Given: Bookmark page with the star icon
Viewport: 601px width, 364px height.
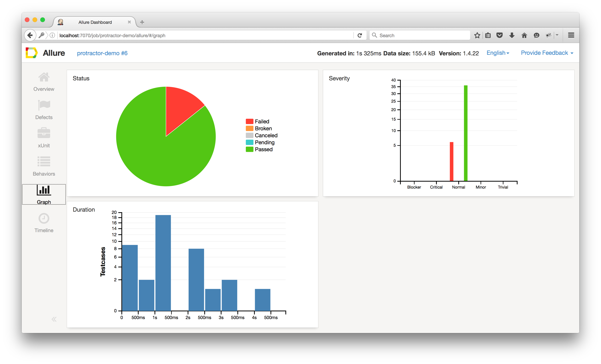Looking at the screenshot, I should tap(477, 35).
